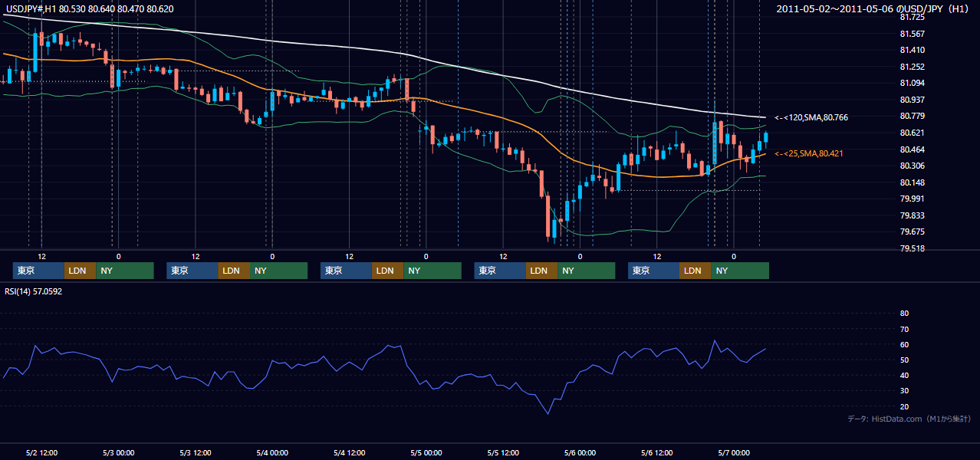Click time axis label 5/4 12:00

point(349,452)
